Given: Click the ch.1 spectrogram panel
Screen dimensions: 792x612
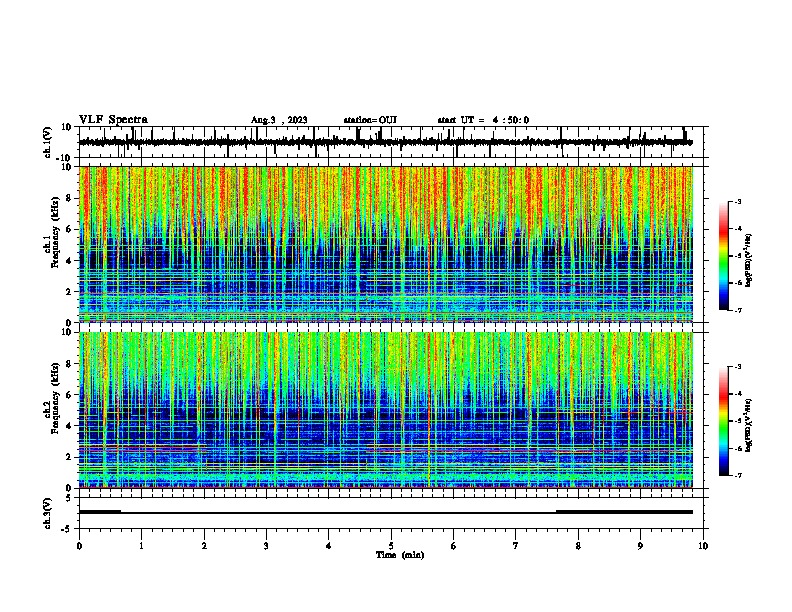Looking at the screenshot, I should pyautogui.click(x=386, y=244).
